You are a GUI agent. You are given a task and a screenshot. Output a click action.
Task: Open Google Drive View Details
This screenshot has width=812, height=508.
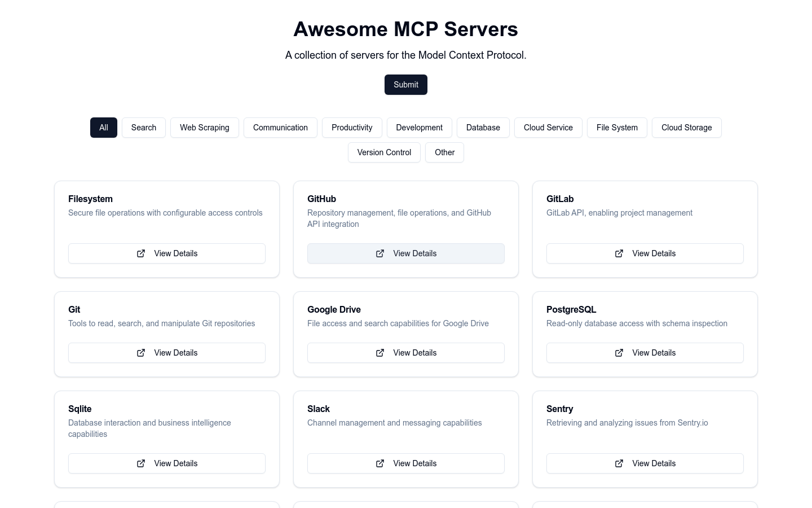pos(406,353)
